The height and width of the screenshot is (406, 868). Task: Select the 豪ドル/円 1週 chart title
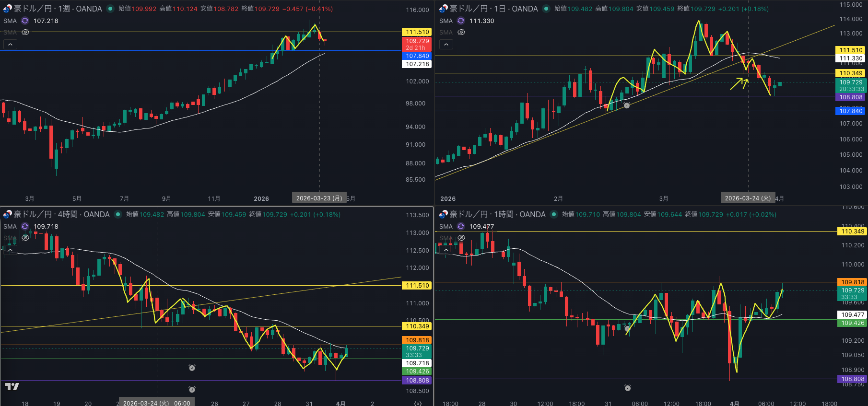tap(58, 9)
